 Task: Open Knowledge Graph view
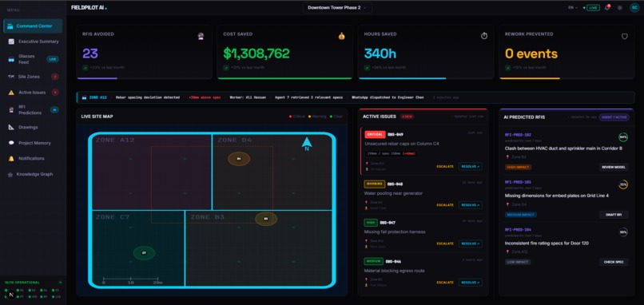tap(33, 174)
